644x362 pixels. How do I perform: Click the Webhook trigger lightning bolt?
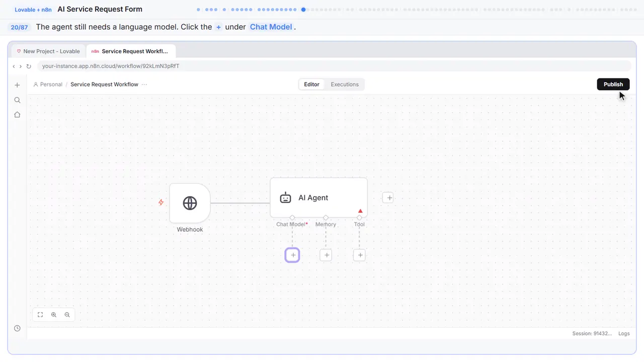pyautogui.click(x=161, y=203)
